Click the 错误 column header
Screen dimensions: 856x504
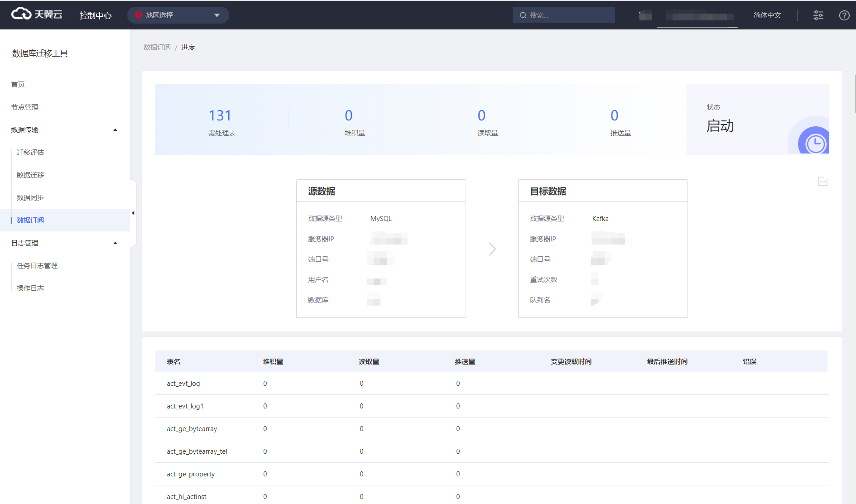[x=750, y=361]
